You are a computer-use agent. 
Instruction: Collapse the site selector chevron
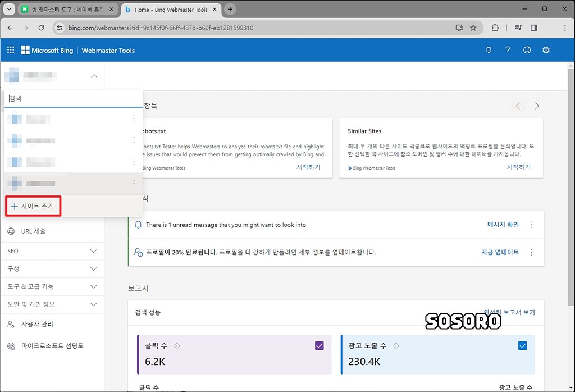(x=94, y=76)
